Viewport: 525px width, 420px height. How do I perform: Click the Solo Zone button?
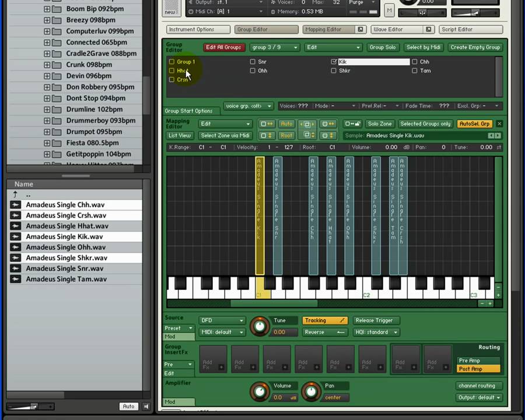click(380, 124)
